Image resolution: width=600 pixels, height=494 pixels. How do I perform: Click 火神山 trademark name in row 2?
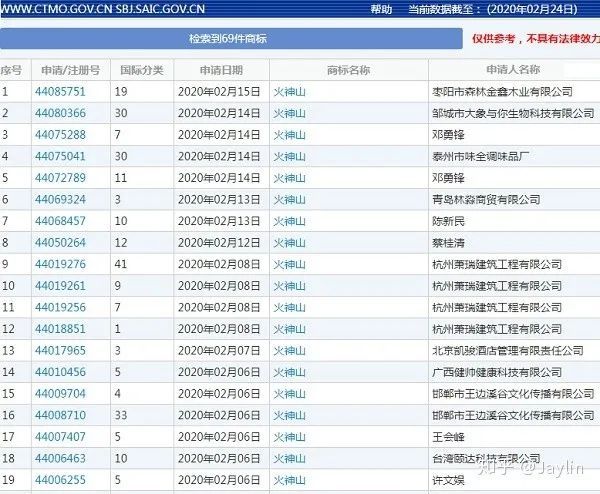coord(289,113)
